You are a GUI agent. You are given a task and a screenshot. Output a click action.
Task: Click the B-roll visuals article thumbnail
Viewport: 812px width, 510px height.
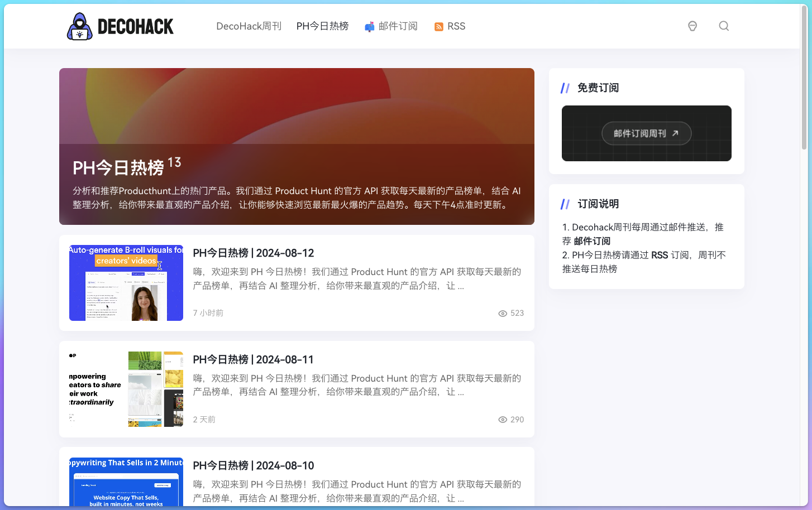pos(126,283)
